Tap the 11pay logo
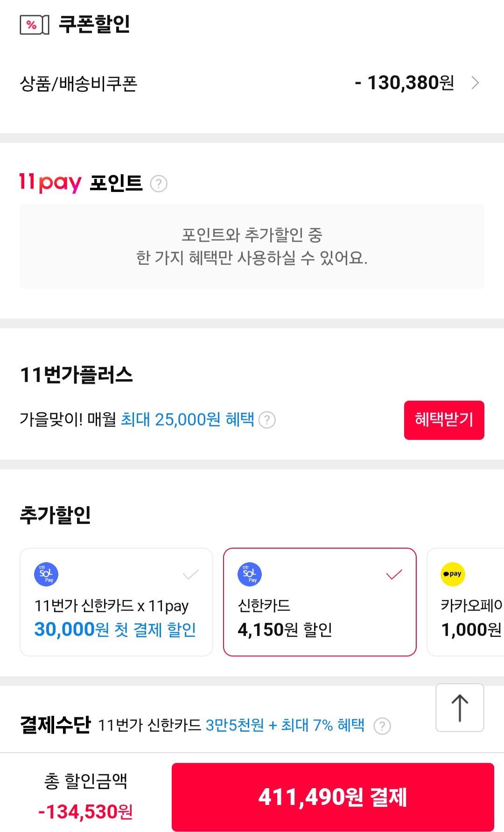 coord(50,183)
